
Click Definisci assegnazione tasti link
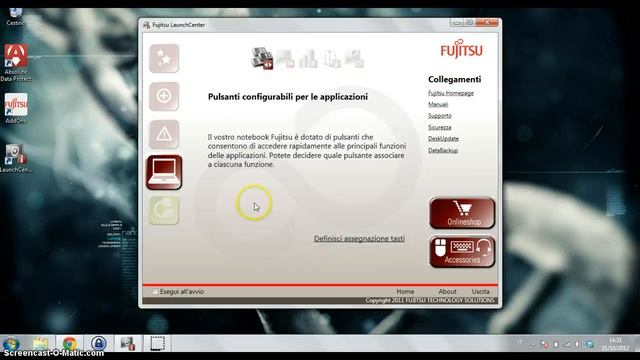point(359,238)
